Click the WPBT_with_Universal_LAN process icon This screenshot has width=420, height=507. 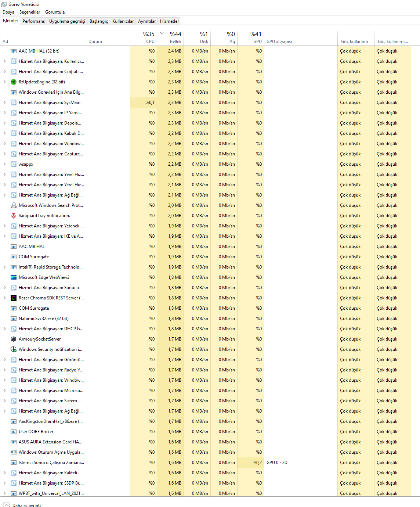pos(14,493)
